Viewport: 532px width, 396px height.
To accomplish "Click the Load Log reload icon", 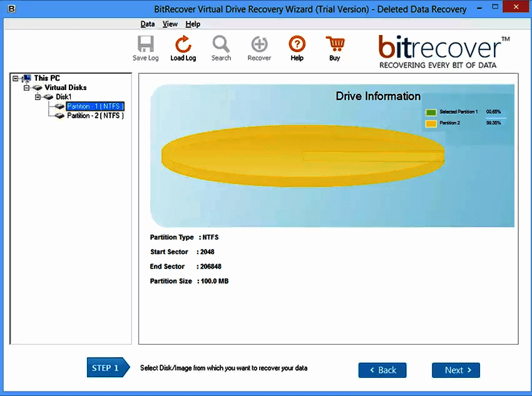I will click(x=183, y=44).
